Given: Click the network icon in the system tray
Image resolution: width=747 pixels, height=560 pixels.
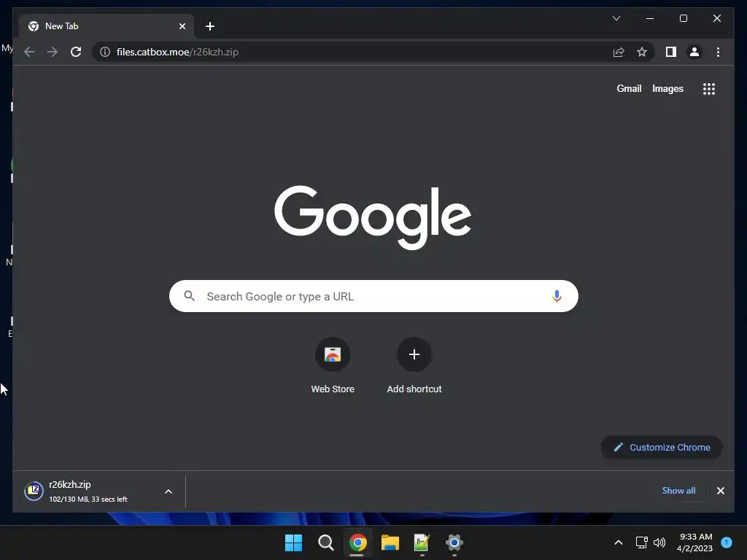Looking at the screenshot, I should 642,542.
